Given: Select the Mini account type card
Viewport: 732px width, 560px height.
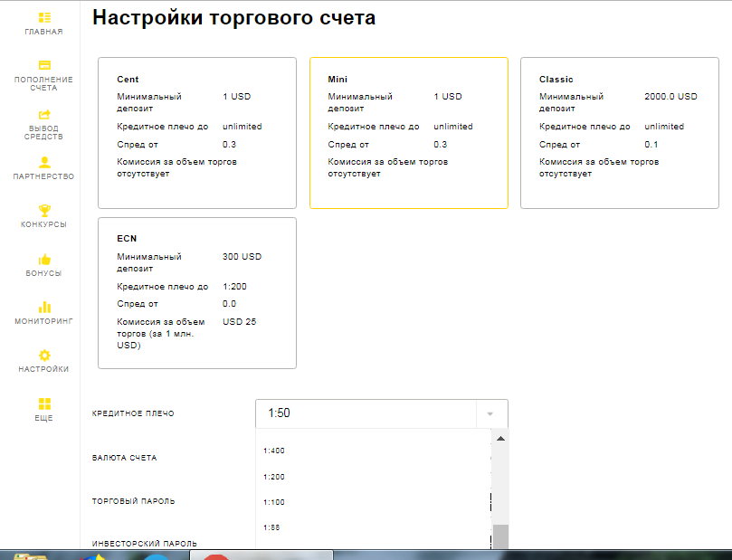Looking at the screenshot, I should (409, 133).
